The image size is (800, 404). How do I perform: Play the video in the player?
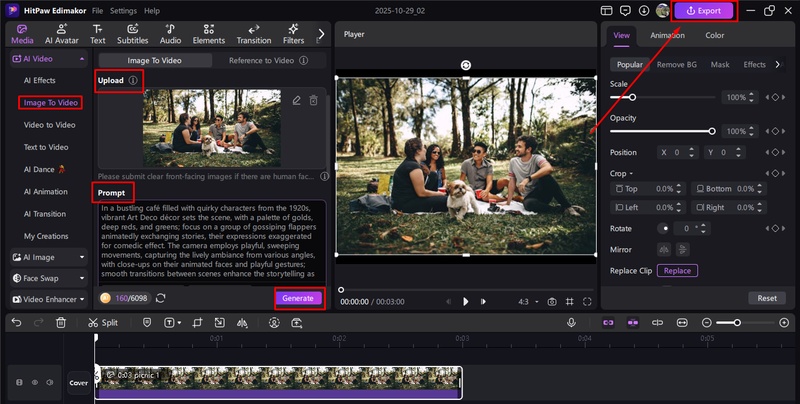465,302
